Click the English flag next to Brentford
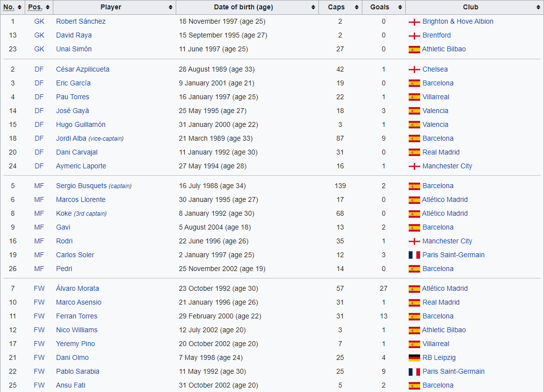 click(414, 36)
